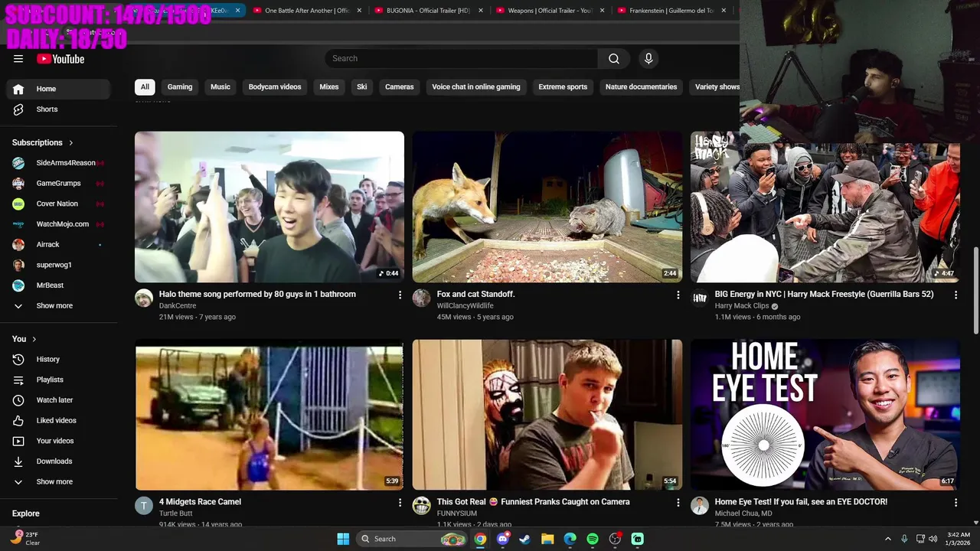This screenshot has height=551, width=980.
Task: Open Steam from the taskbar
Action: [x=524, y=539]
